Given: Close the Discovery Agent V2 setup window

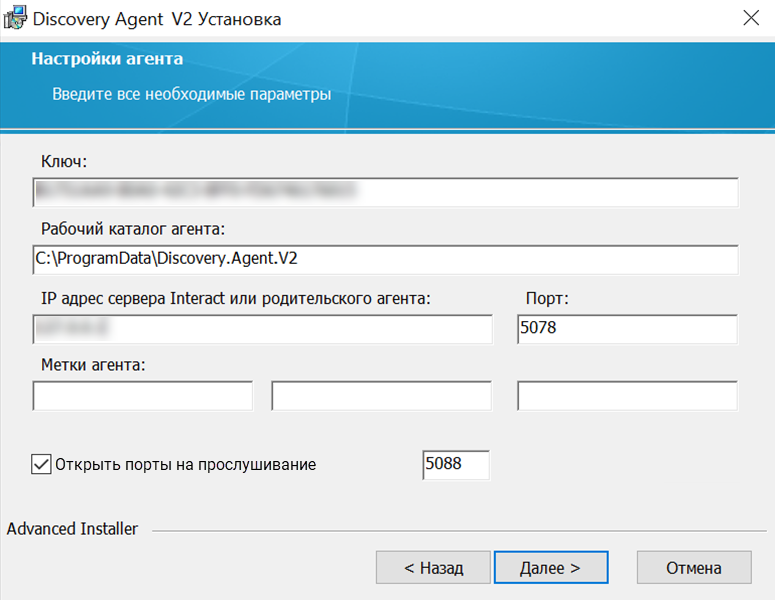Looking at the screenshot, I should pos(751,18).
